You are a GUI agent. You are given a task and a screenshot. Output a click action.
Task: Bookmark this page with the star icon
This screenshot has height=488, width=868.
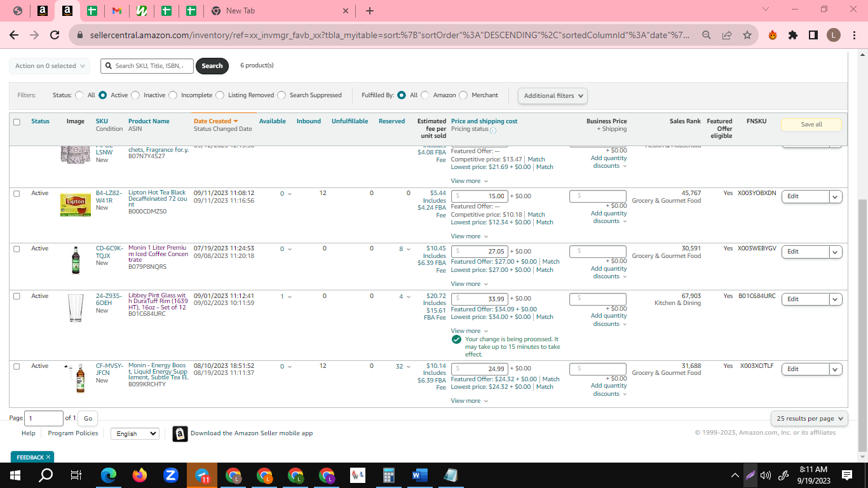click(747, 35)
